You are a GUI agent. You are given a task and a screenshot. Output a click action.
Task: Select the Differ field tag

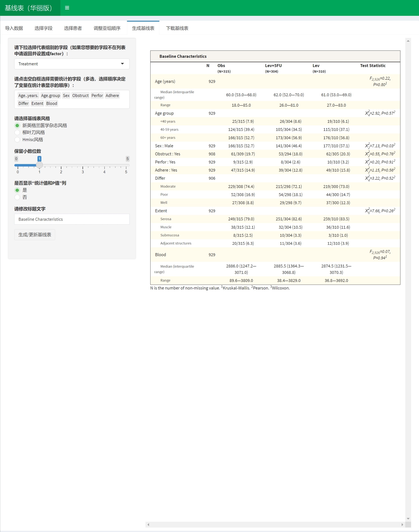pyautogui.click(x=24, y=103)
